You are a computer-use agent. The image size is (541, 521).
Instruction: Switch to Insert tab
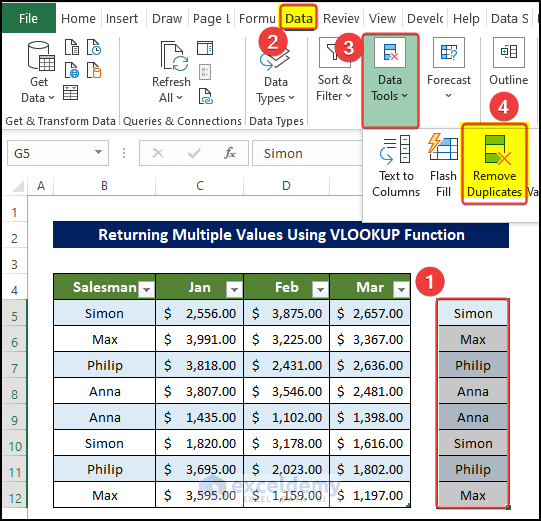pyautogui.click(x=122, y=18)
